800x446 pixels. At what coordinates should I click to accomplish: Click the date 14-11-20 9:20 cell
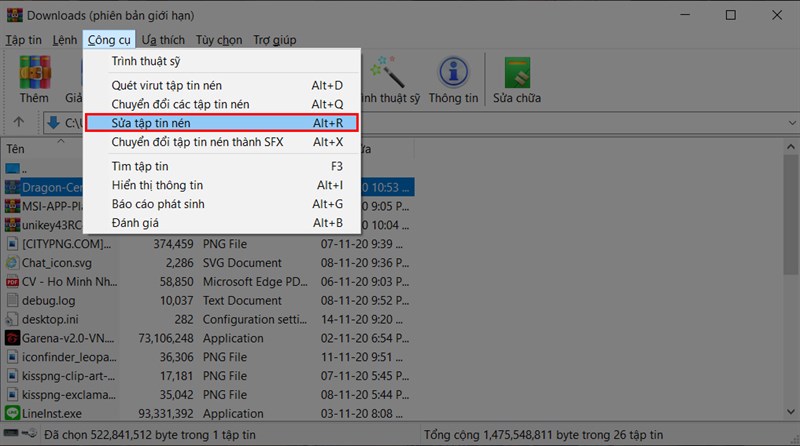point(361,319)
